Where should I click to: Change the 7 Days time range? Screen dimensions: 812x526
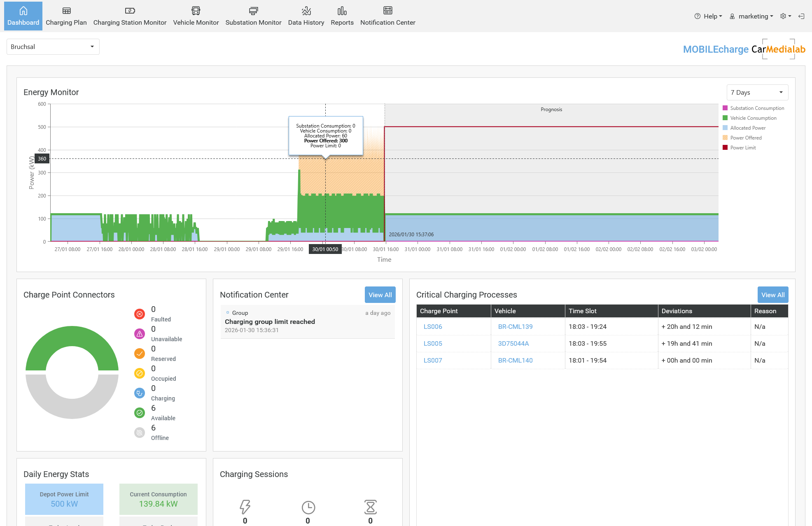(757, 92)
